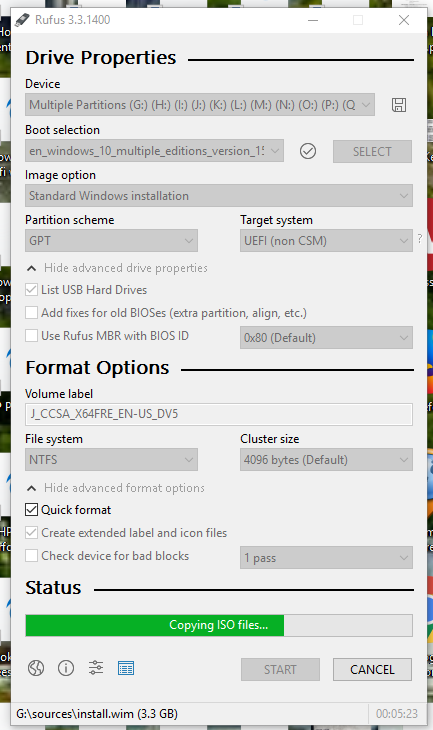Open application settings sliders icon
Image resolution: width=433 pixels, height=730 pixels.
pyautogui.click(x=96, y=668)
